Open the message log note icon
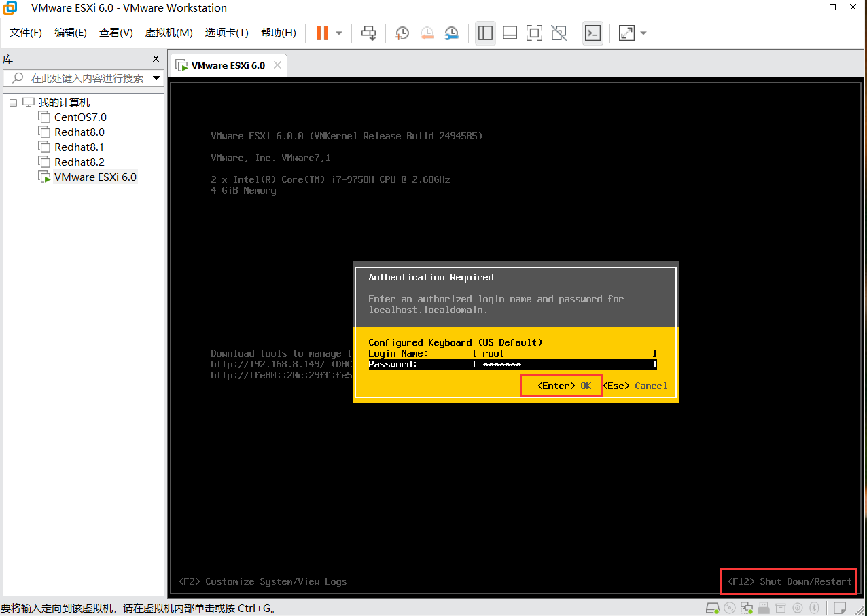The image size is (867, 616). click(840, 606)
